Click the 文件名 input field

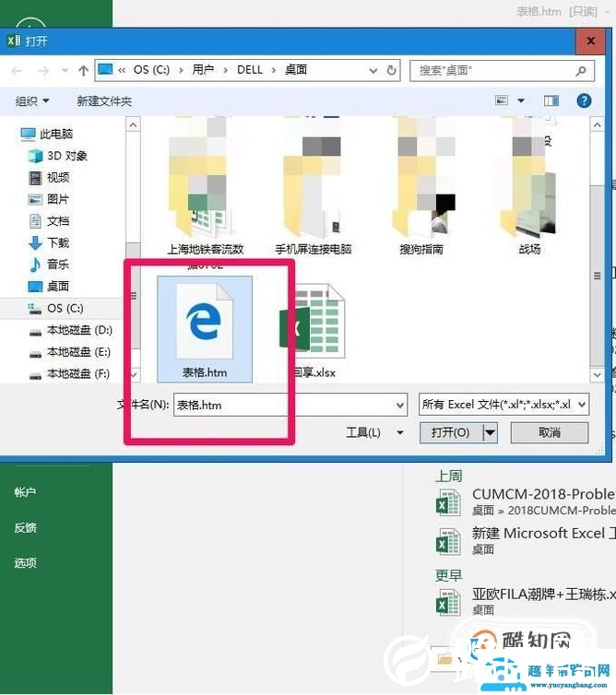290,405
